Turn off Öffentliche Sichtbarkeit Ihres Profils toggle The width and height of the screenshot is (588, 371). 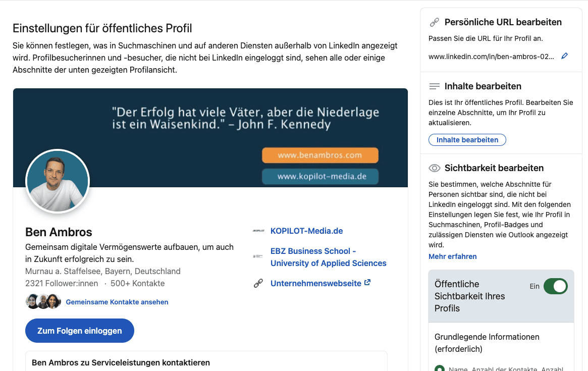tap(555, 286)
